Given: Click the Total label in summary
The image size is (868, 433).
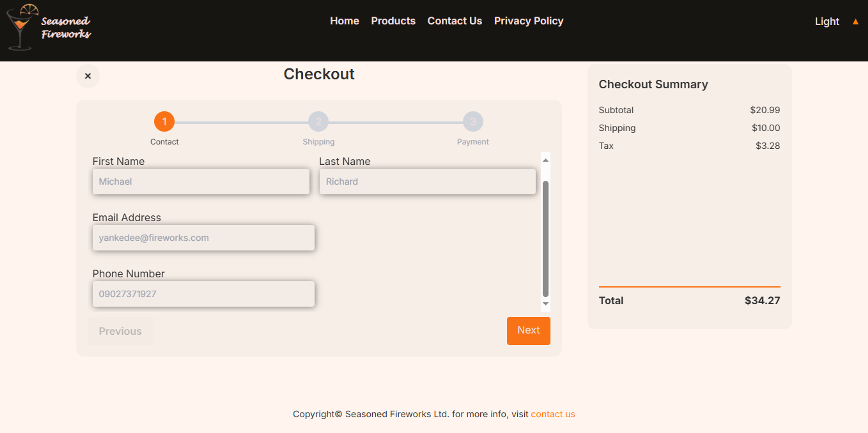Looking at the screenshot, I should tap(611, 300).
